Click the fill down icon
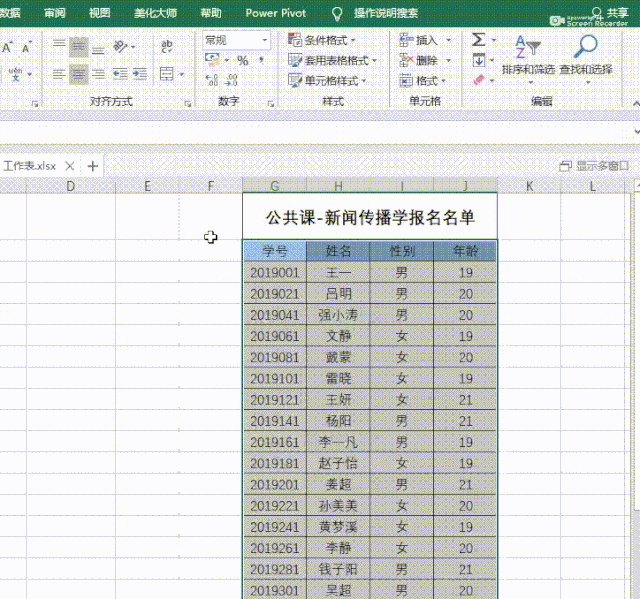Viewport: 640px width, 599px height. [x=479, y=60]
